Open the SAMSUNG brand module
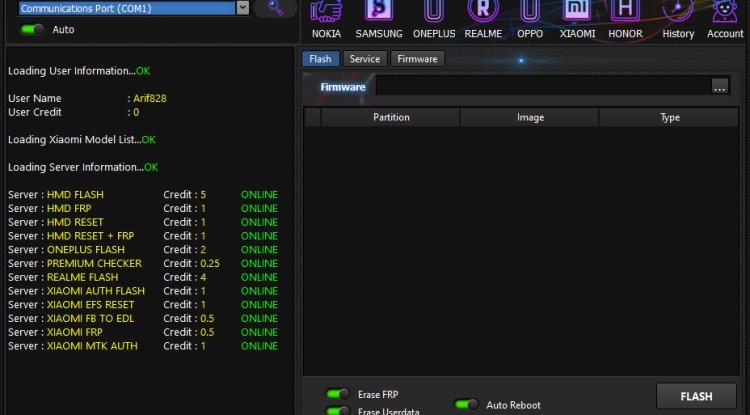750x415 pixels. click(379, 20)
